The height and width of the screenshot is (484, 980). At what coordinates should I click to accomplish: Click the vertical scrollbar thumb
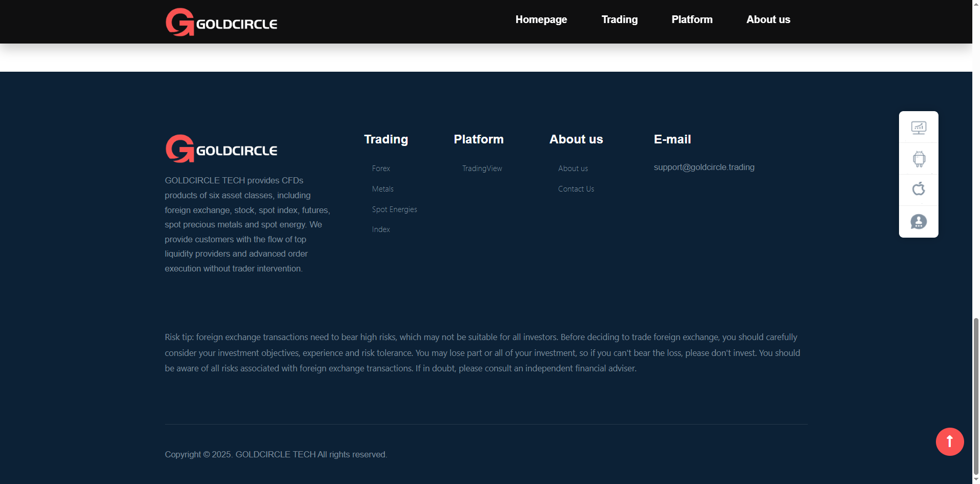pyautogui.click(x=976, y=396)
